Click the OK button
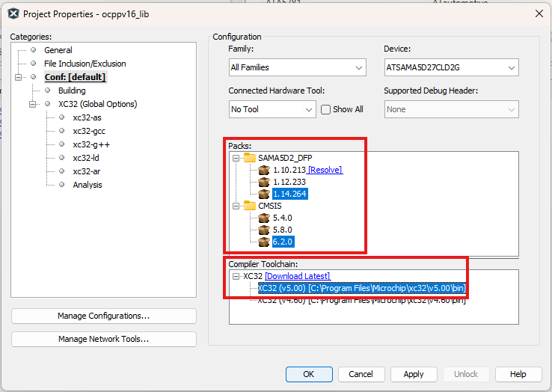This screenshot has height=392, width=552. [x=309, y=374]
